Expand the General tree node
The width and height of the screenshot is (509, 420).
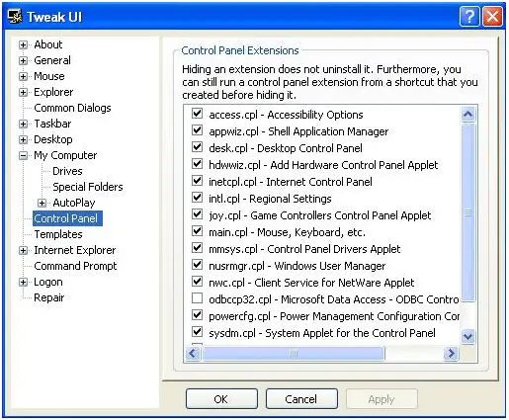point(23,60)
